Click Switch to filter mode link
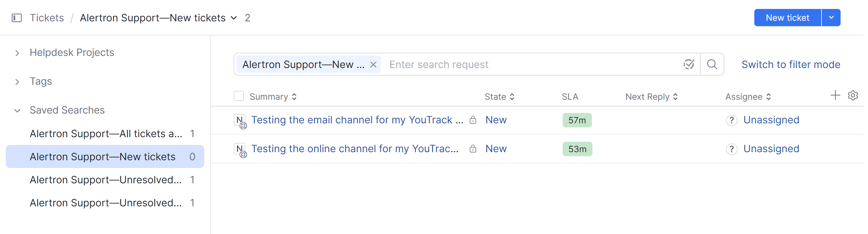 coord(790,65)
